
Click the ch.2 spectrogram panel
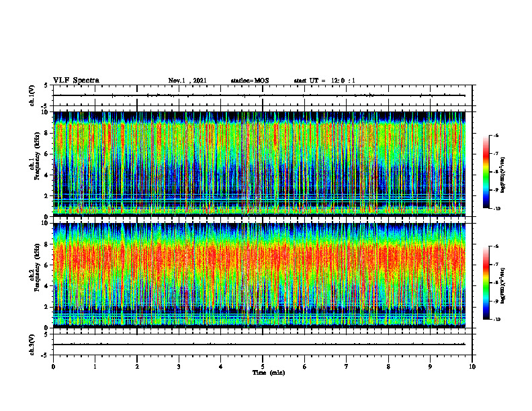259,275
